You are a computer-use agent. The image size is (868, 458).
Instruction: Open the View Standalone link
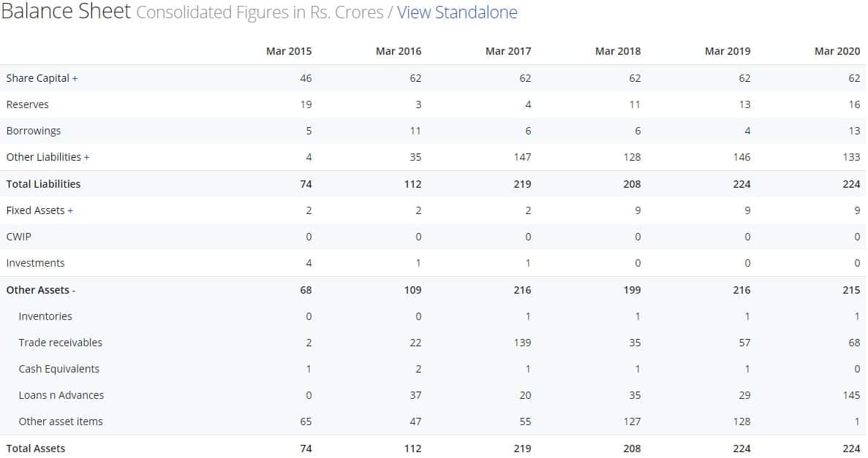[457, 12]
